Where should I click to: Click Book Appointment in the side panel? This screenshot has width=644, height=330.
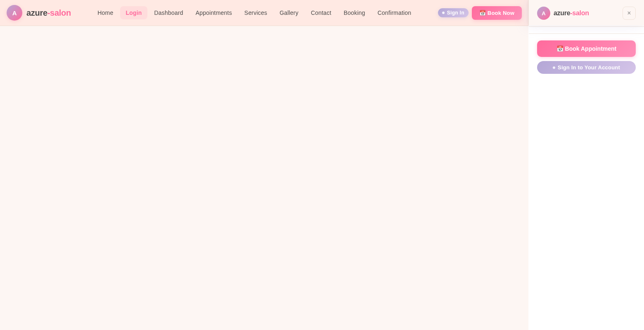point(586,49)
